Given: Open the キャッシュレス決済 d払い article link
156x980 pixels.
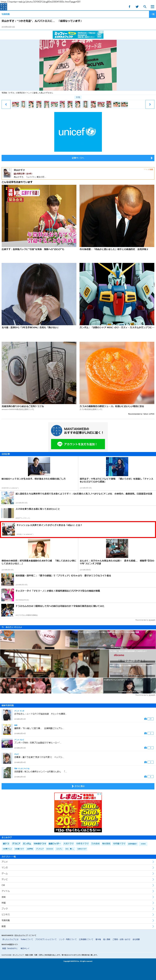Looking at the screenshot, I should 50,525.
